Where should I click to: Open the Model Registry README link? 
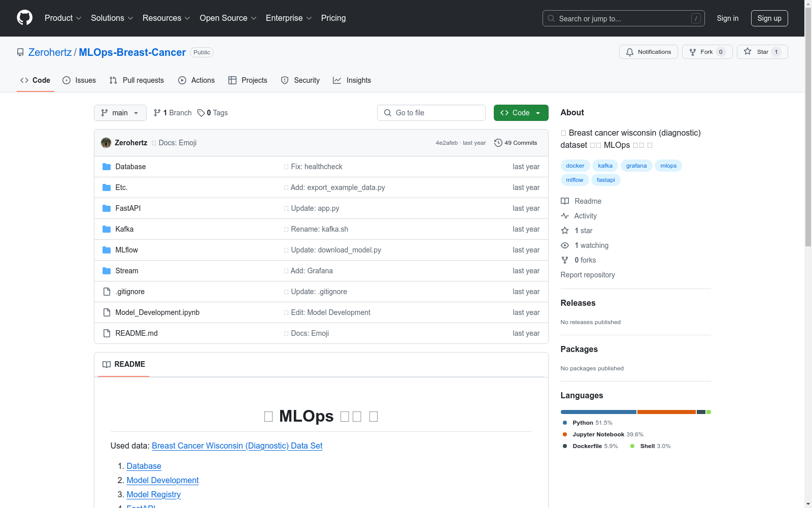(x=153, y=494)
